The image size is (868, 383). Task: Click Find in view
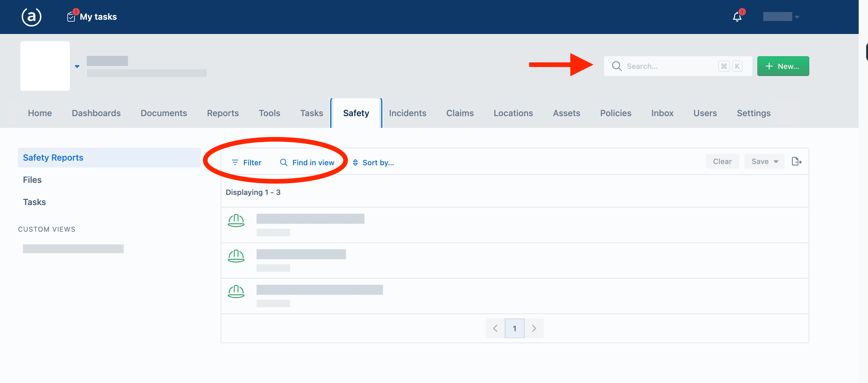(307, 162)
